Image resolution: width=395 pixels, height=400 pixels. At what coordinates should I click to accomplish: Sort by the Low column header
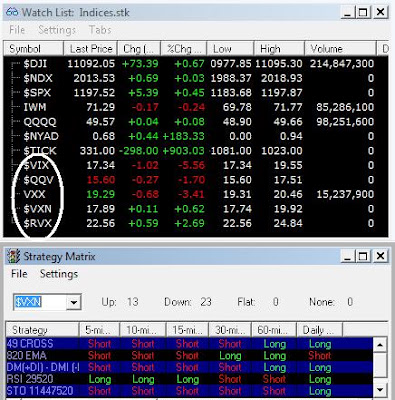click(x=231, y=49)
